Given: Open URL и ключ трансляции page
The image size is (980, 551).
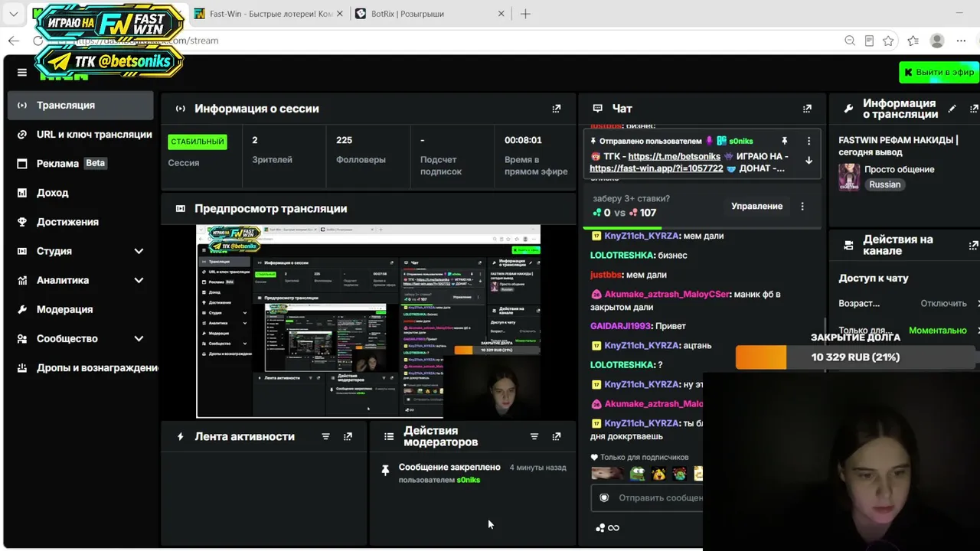Looking at the screenshot, I should pyautogui.click(x=80, y=135).
